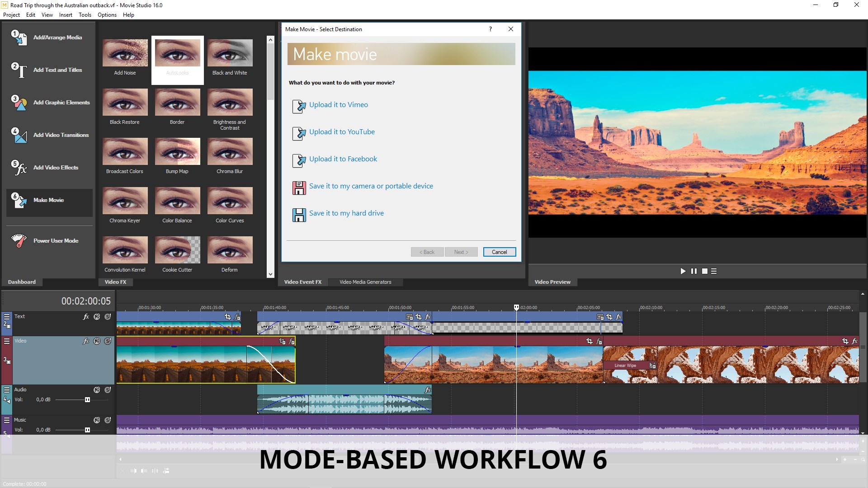
Task: Click the Add Text and Titles icon
Action: [x=19, y=70]
